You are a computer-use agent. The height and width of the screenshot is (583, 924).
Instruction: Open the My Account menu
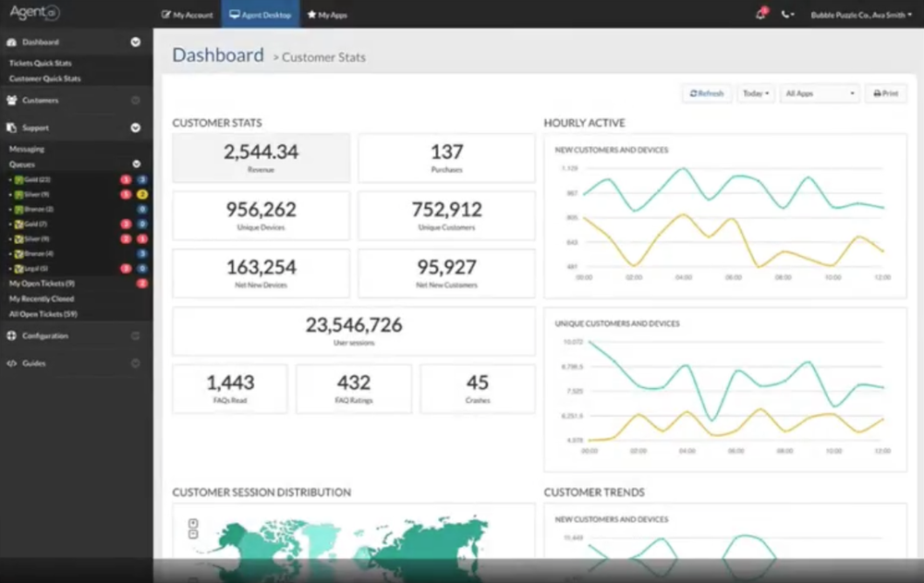pyautogui.click(x=188, y=14)
